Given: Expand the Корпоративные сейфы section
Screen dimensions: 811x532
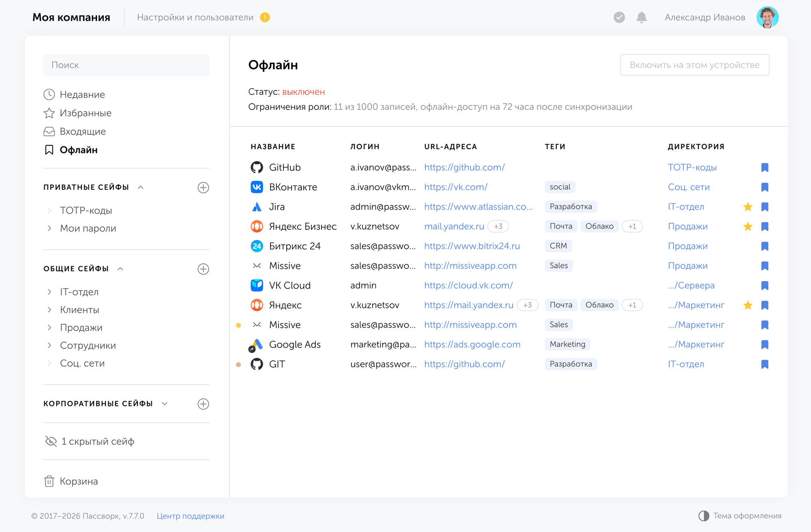Looking at the screenshot, I should tap(165, 404).
